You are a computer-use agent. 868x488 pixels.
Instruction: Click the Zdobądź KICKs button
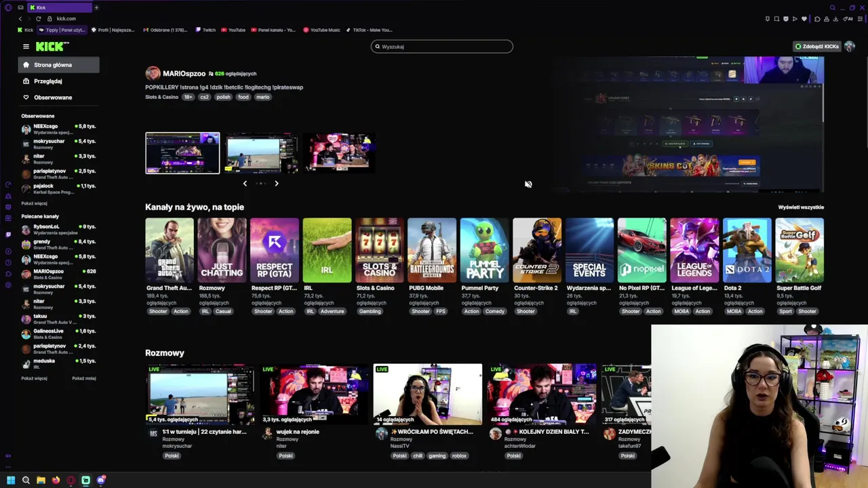point(817,46)
